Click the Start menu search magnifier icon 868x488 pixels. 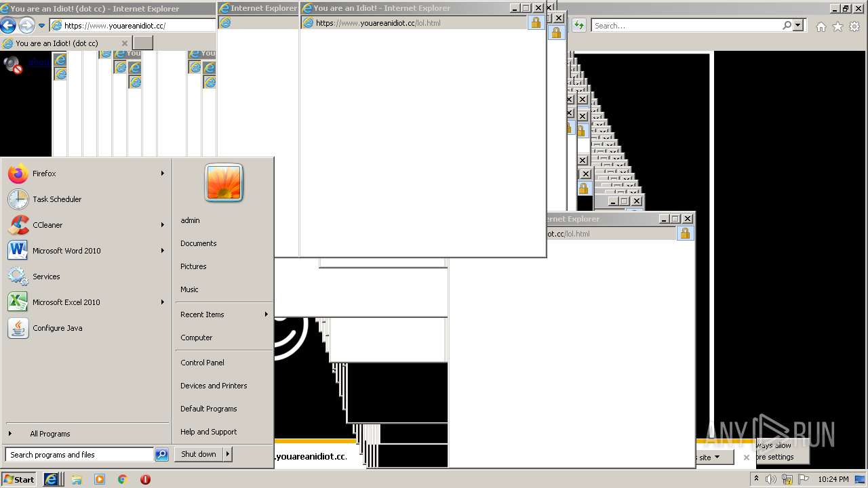tap(161, 455)
